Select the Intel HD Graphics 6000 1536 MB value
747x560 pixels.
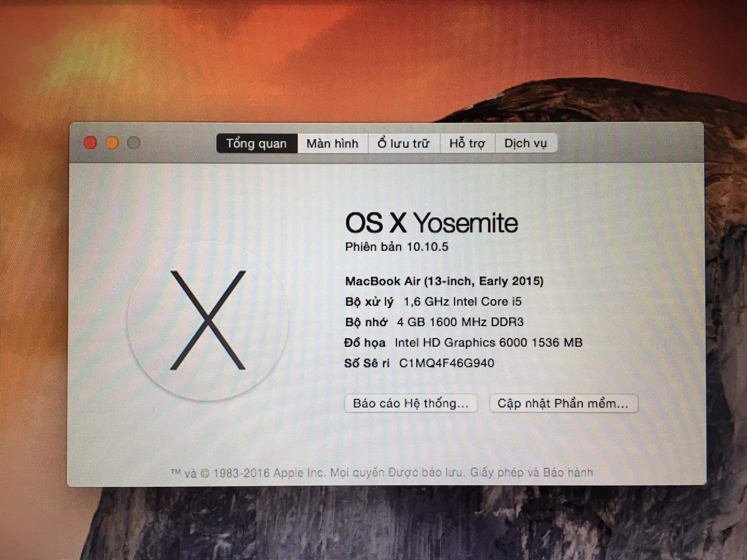(489, 342)
